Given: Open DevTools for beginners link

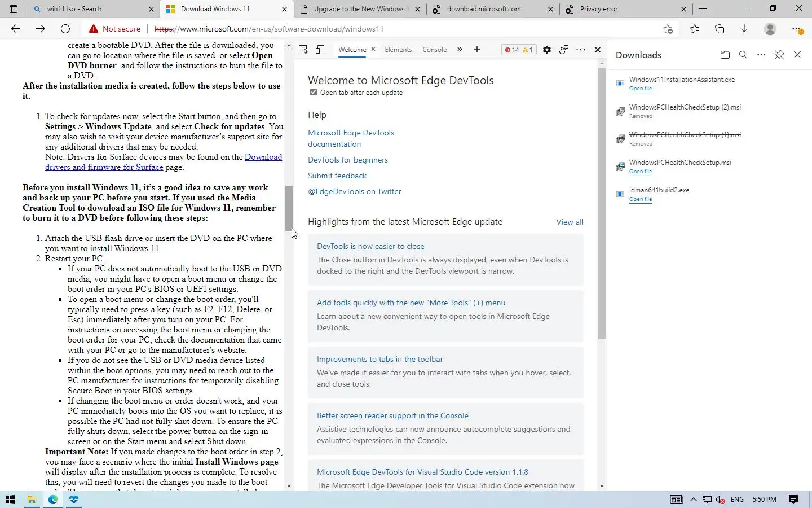Looking at the screenshot, I should coord(348,160).
